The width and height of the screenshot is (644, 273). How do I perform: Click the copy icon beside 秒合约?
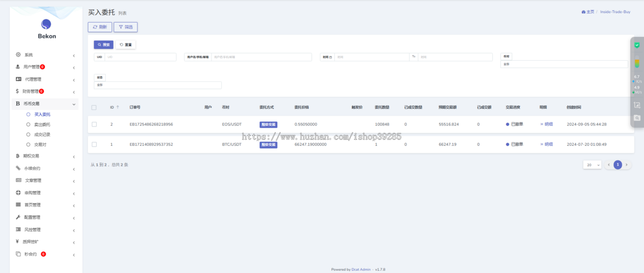(x=18, y=254)
